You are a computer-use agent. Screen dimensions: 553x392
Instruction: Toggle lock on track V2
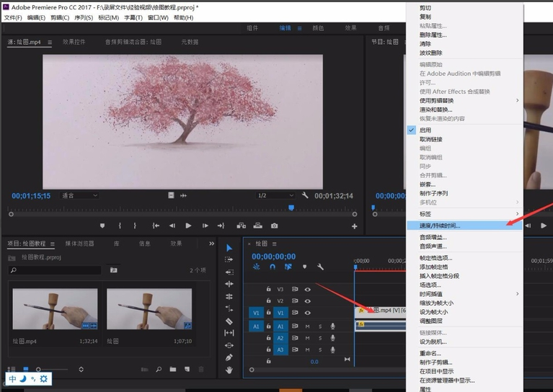coord(268,300)
